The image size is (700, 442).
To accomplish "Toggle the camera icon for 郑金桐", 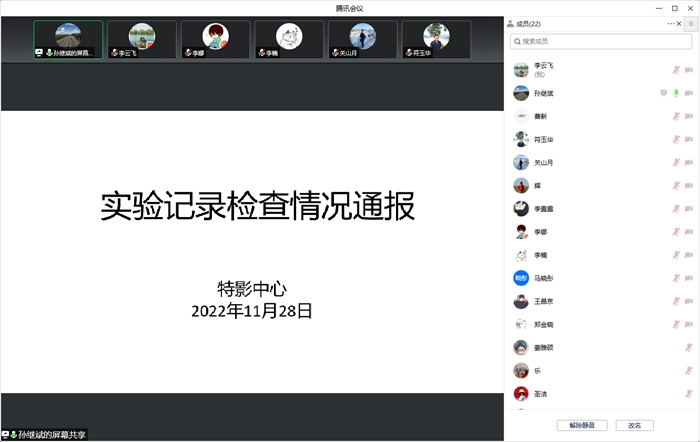I will point(689,323).
